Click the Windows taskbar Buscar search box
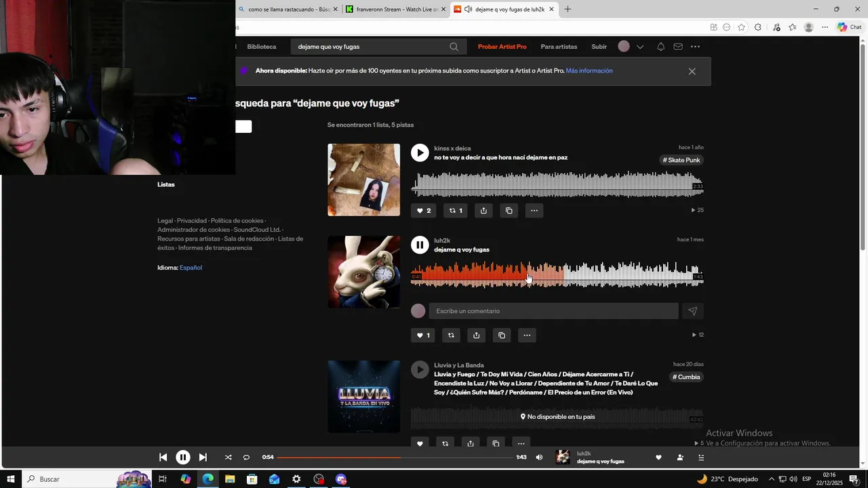868x488 pixels. click(x=87, y=479)
